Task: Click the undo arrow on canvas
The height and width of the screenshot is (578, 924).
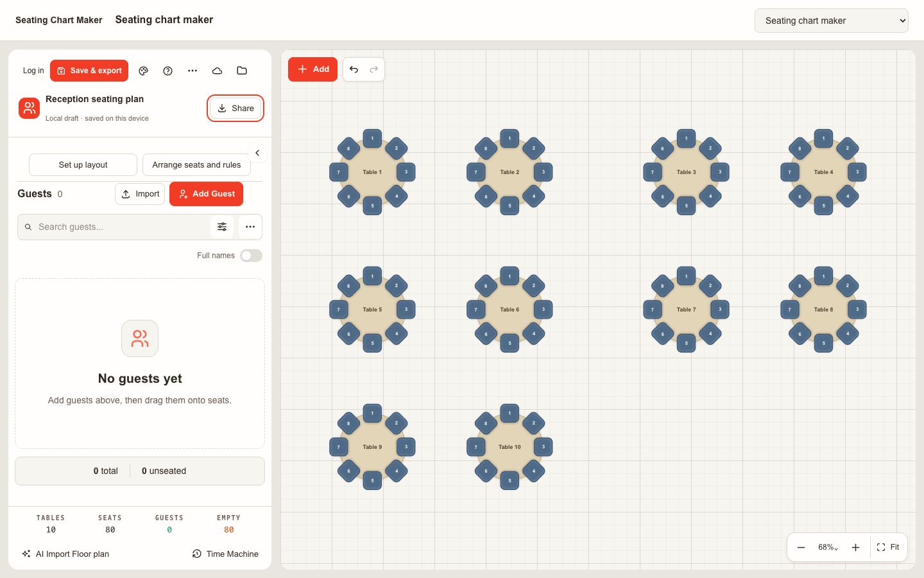Action: tap(354, 69)
